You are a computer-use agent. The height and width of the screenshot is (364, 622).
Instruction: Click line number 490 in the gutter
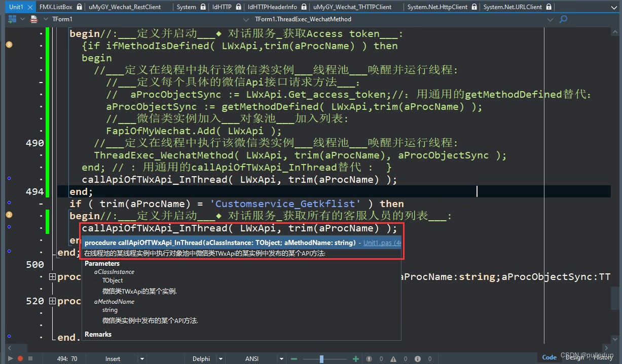[34, 143]
